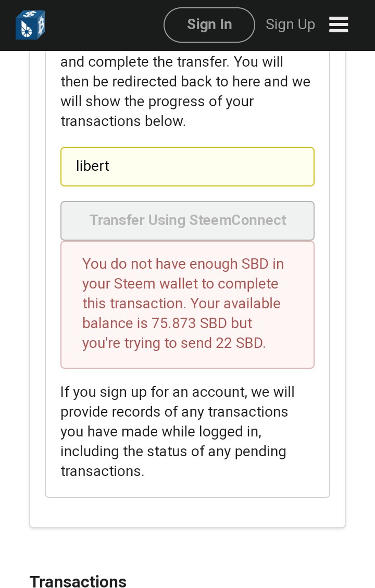This screenshot has height=588, width=375.
Task: Click the 'you have made while logged in' line
Action: pyautogui.click(x=160, y=431)
